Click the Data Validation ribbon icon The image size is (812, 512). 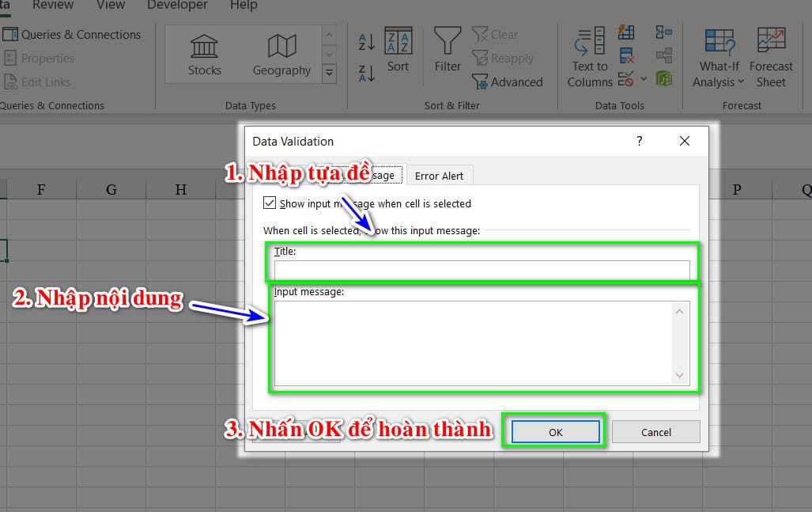pyautogui.click(x=625, y=79)
